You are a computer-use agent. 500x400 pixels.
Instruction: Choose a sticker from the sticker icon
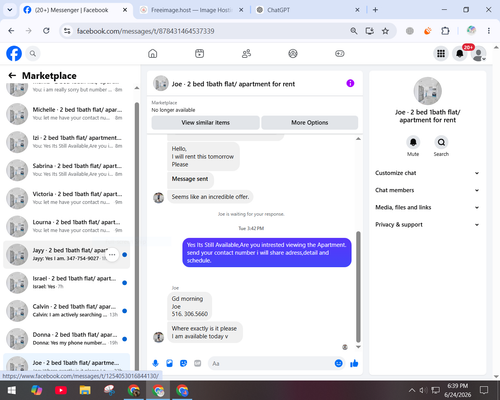[183, 363]
